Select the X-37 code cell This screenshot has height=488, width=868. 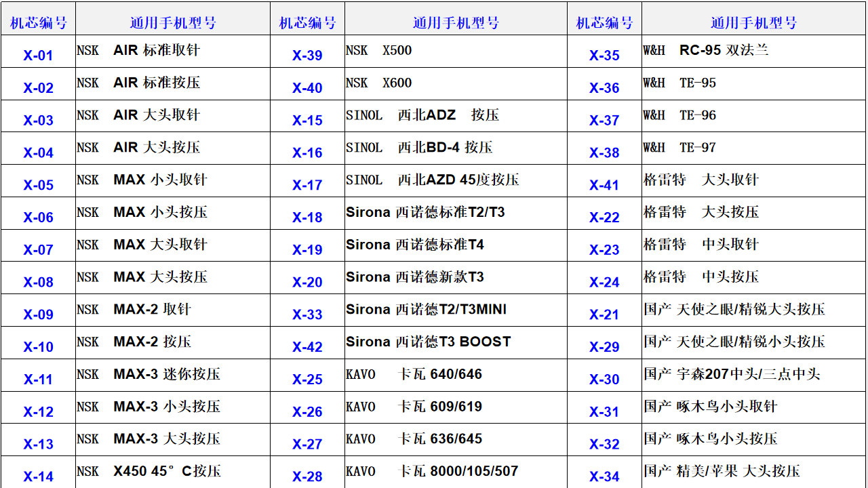(x=604, y=116)
